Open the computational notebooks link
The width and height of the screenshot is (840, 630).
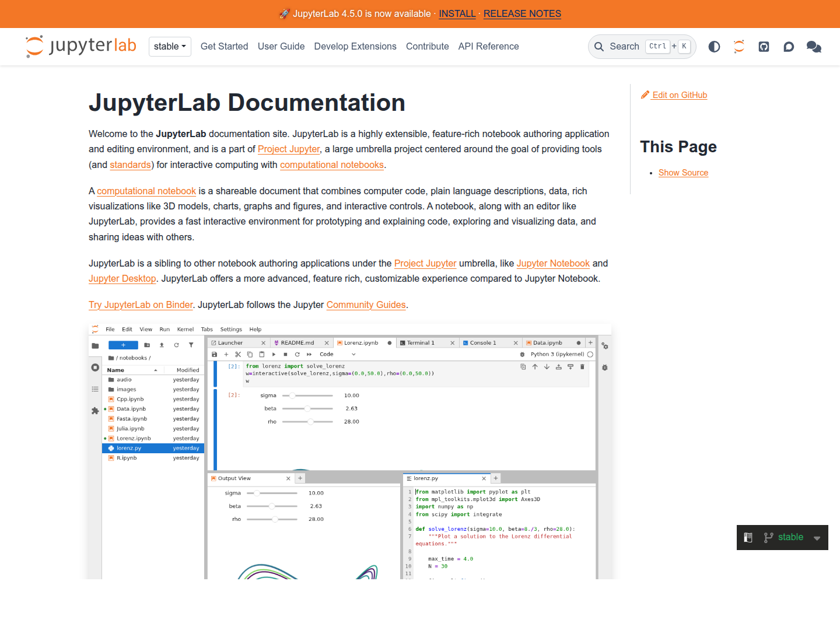click(332, 165)
